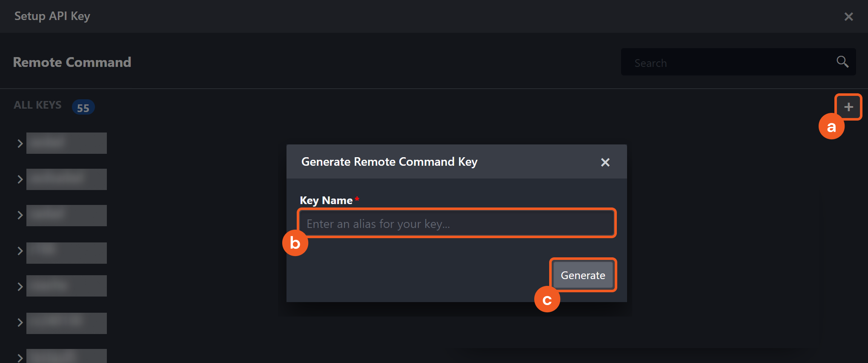The height and width of the screenshot is (363, 868).
Task: Expand the second key's chevron arrow
Action: [x=20, y=179]
